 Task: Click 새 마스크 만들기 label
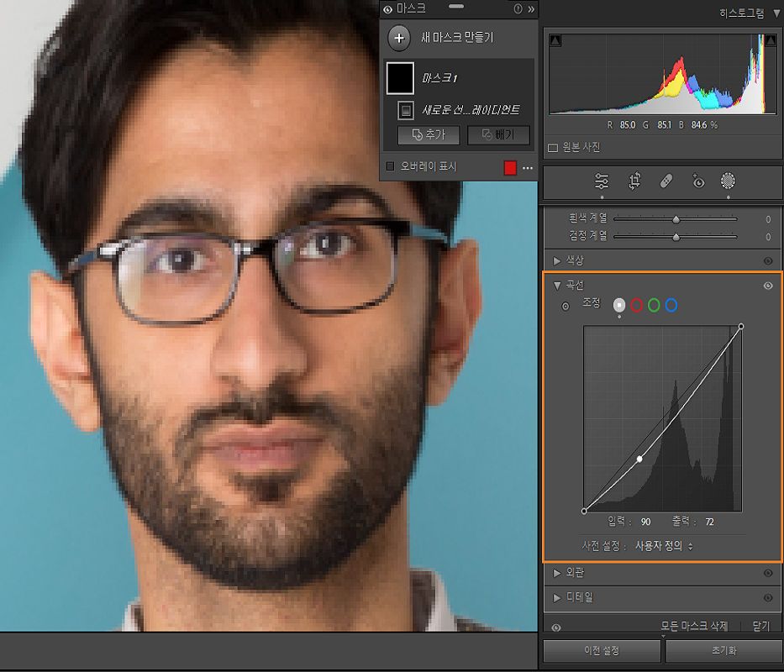[457, 38]
